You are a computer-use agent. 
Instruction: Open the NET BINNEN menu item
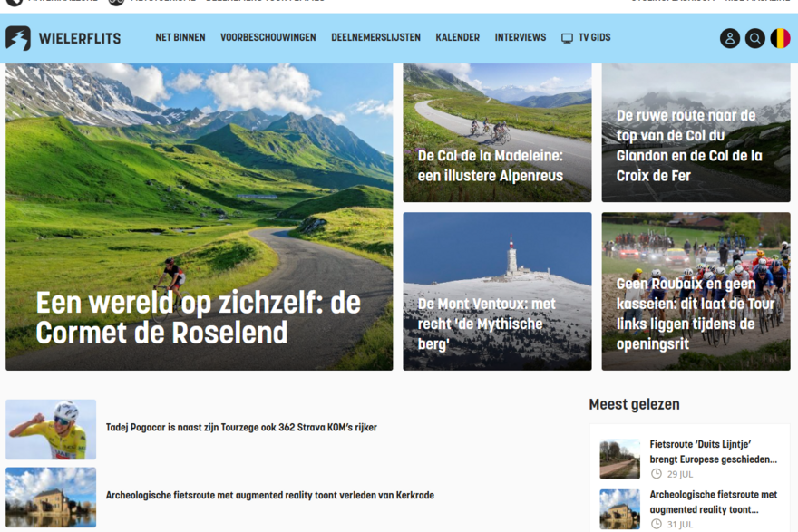(x=180, y=38)
